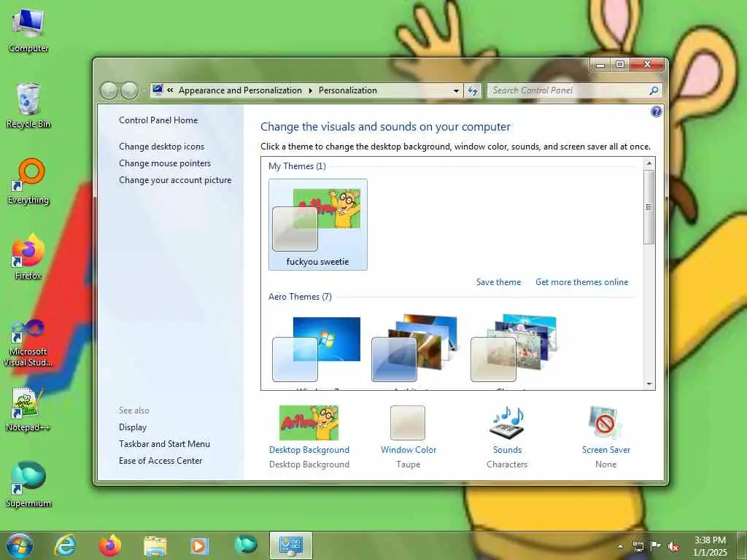The width and height of the screenshot is (747, 560).
Task: Select the Windows 7 Aero theme
Action: (x=318, y=350)
